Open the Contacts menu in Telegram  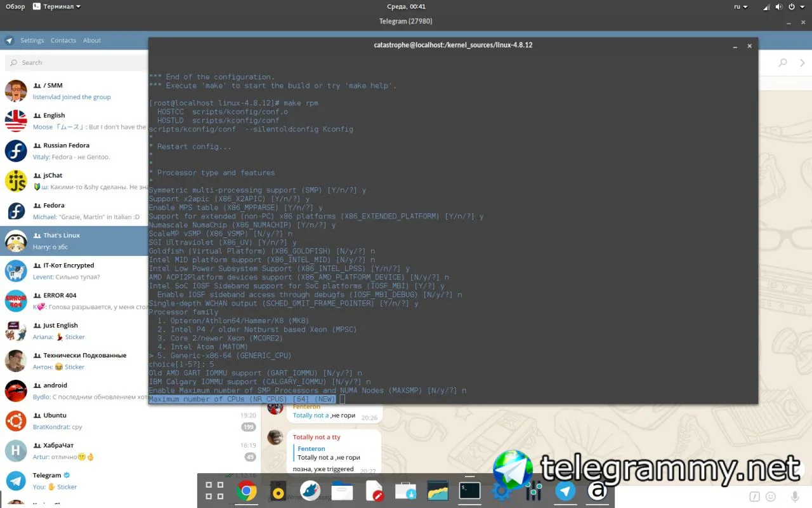[x=63, y=41]
